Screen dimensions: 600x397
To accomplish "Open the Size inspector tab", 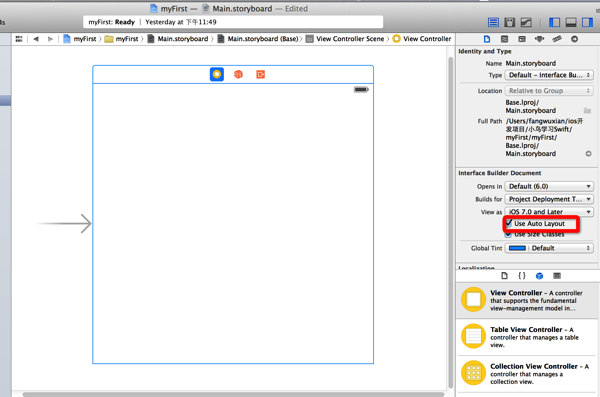I will [557, 39].
